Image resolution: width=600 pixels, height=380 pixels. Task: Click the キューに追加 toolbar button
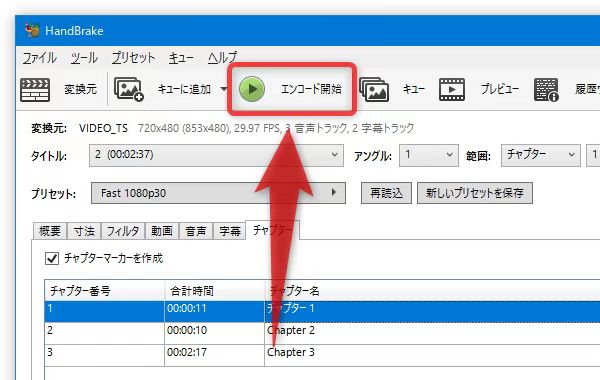184,89
